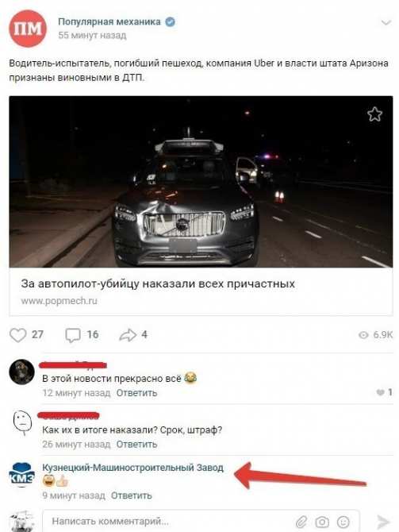Screen dimensions: 399x532
Task: Expand post options chevron menu
Action: click(386, 22)
